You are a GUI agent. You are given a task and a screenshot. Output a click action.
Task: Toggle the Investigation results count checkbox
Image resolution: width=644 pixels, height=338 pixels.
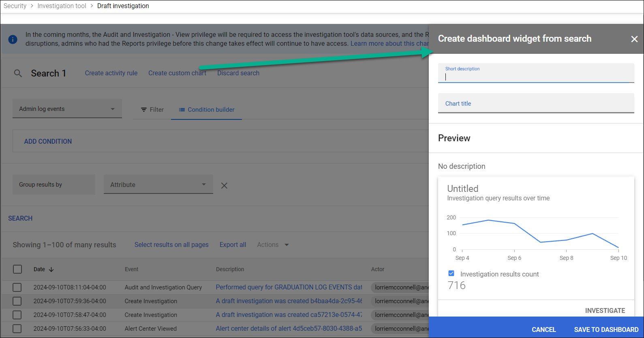click(x=451, y=274)
